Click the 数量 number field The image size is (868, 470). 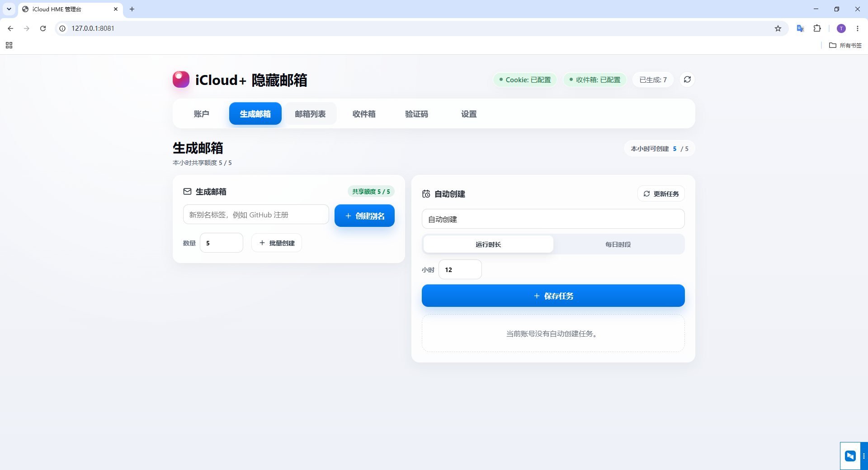pos(222,243)
